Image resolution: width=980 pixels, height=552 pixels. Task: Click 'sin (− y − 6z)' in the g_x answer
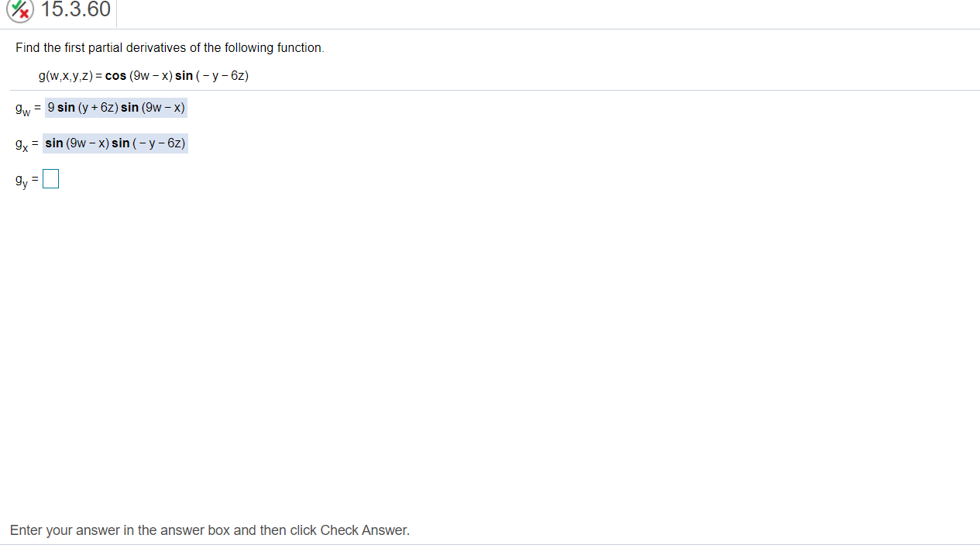149,143
